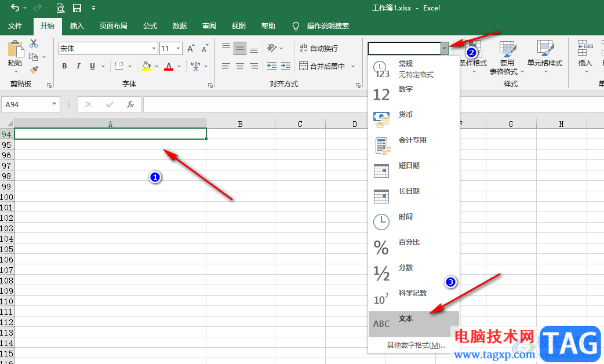Select 时间 time format
Image resolution: width=604 pixels, height=364 pixels.
414,222
